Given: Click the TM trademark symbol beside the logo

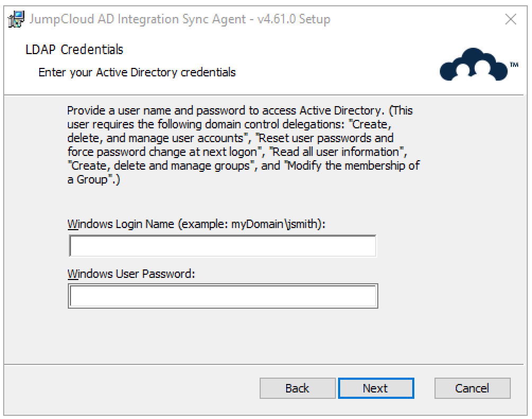Looking at the screenshot, I should pos(513,65).
